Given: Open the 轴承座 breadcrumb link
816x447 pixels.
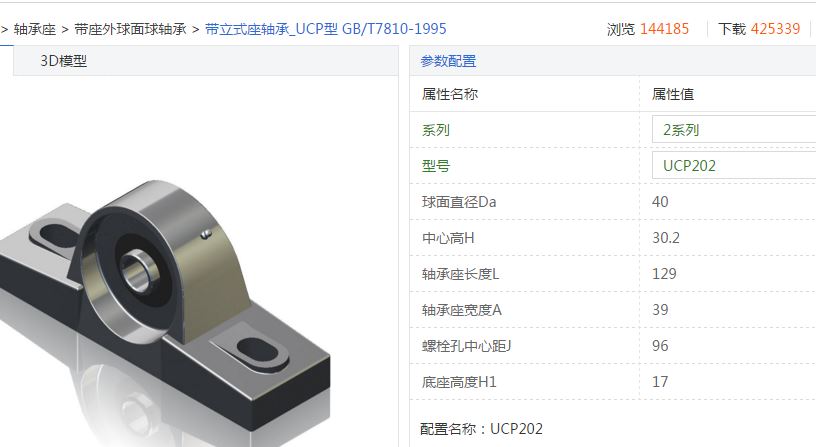Looking at the screenshot, I should point(34,29).
